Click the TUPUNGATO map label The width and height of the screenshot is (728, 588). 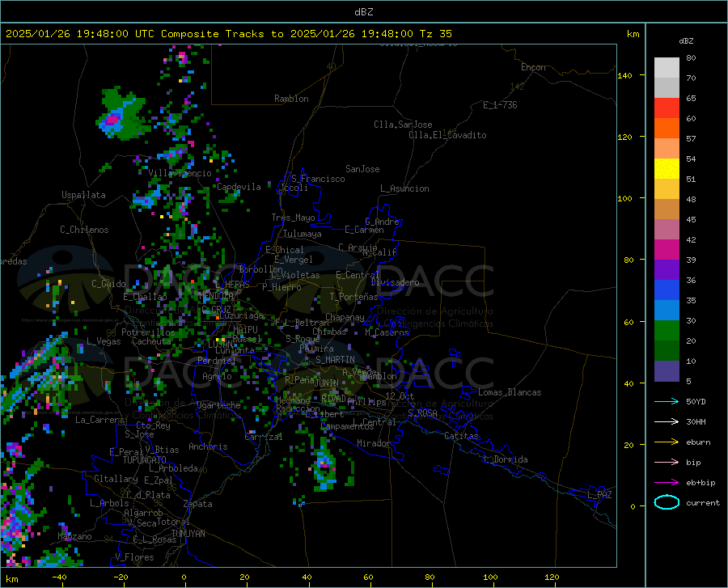pyautogui.click(x=145, y=460)
